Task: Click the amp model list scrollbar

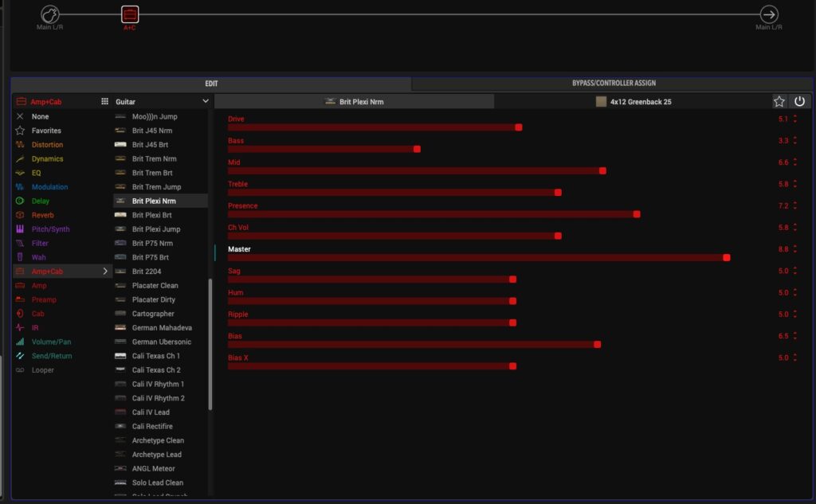Action: coord(210,342)
